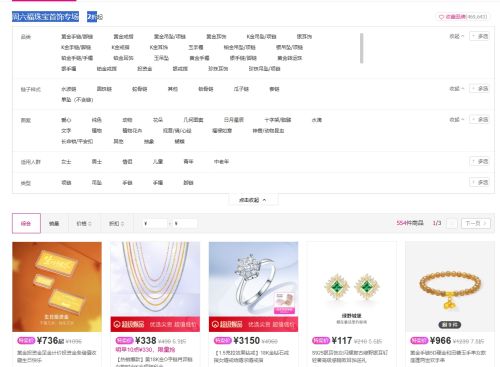The image size is (500, 367).
Task: Click the 周六福珠宝首饰专场 page title
Action: (x=45, y=16)
